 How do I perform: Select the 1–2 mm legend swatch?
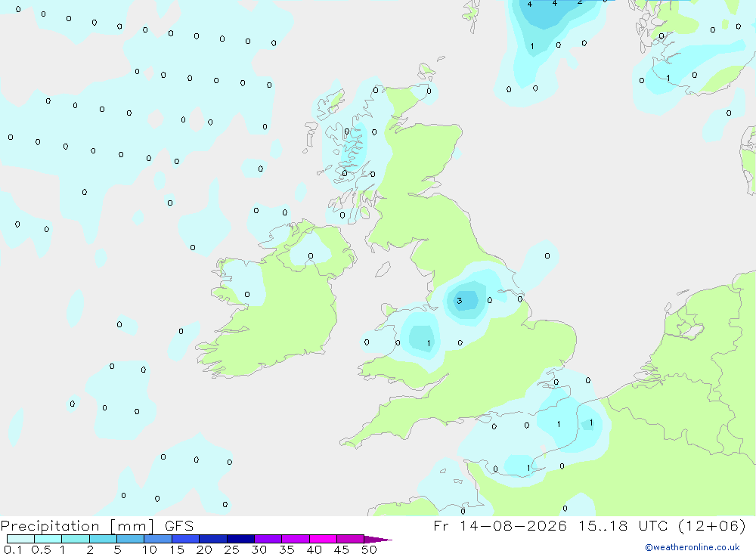[x=75, y=539]
